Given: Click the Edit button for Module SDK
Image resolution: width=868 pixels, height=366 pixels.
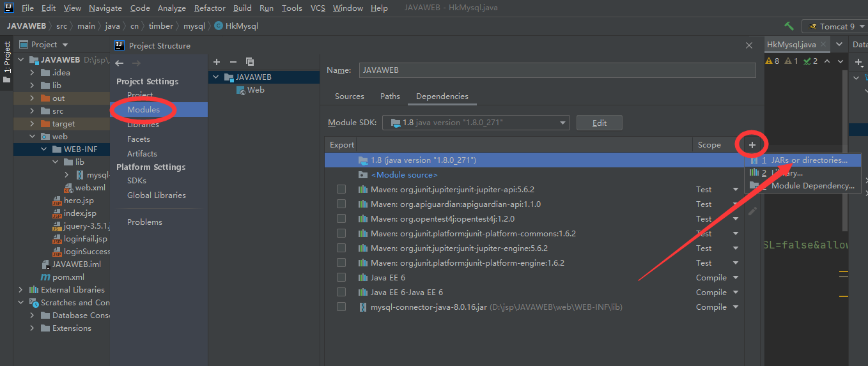Looking at the screenshot, I should 599,123.
